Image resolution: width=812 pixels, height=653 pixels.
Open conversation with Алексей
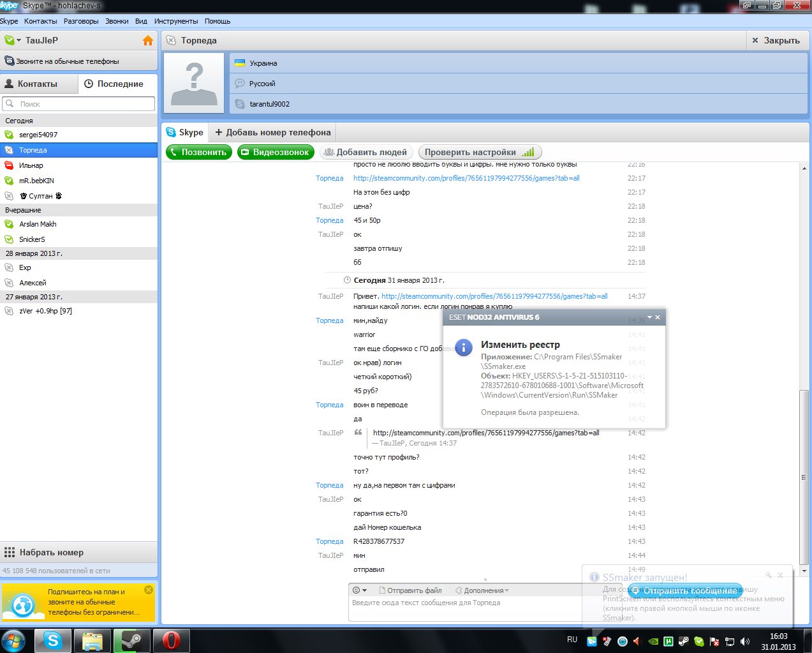click(x=79, y=283)
